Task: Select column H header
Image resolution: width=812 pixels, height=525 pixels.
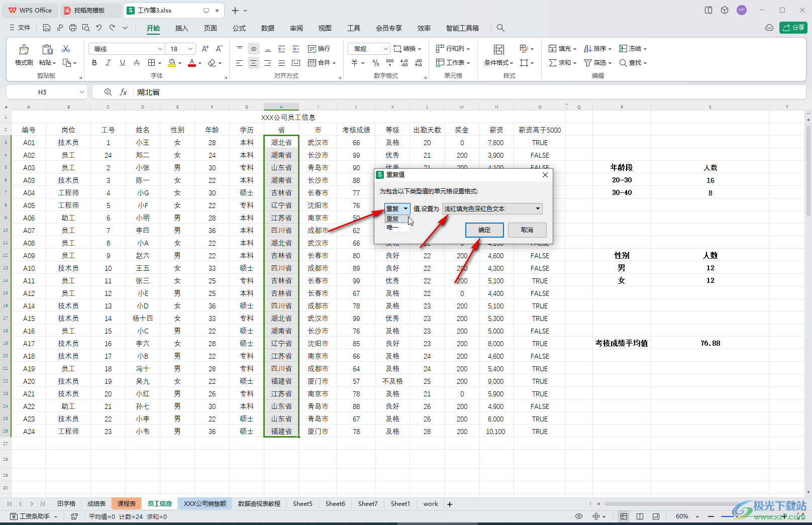Action: [x=281, y=107]
